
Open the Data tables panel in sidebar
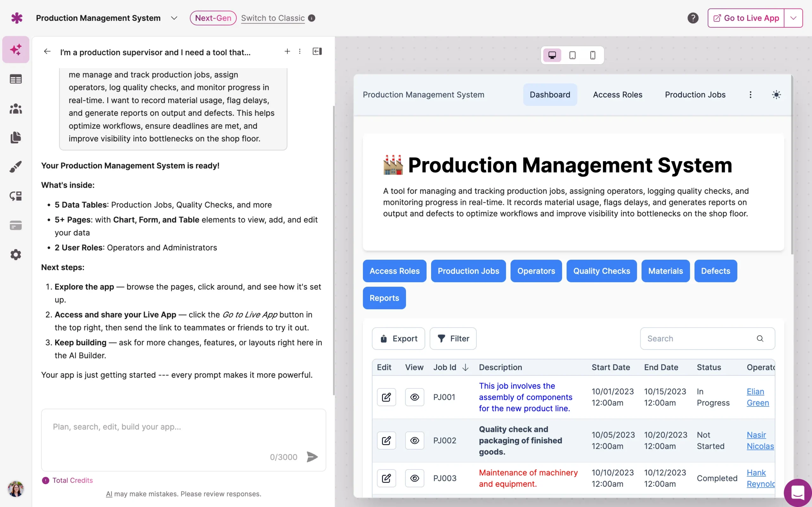coord(16,79)
